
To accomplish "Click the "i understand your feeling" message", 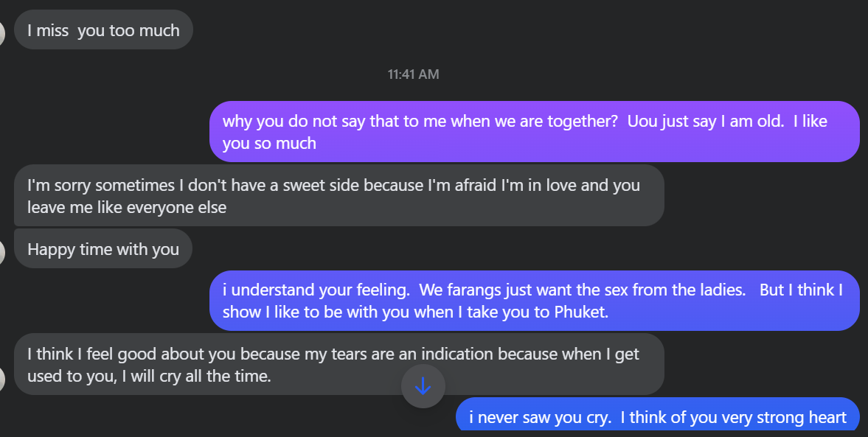I will point(534,300).
